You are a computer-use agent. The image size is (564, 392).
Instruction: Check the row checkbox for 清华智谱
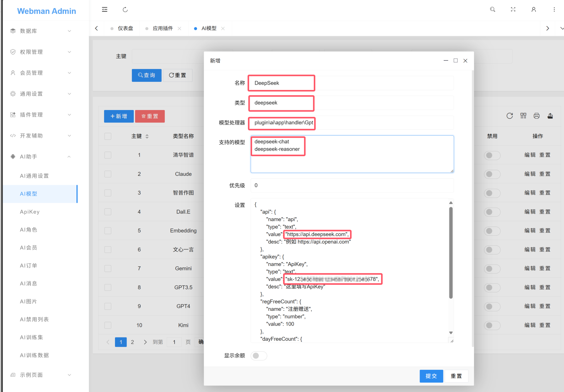point(108,155)
